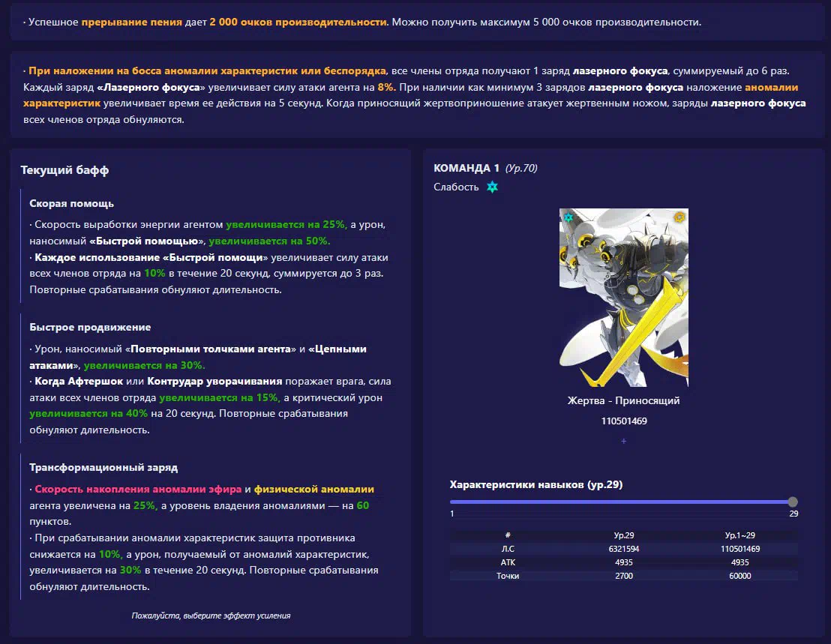This screenshot has height=644, width=831.
Task: Click the "Ур.1~29" column header
Action: click(739, 535)
